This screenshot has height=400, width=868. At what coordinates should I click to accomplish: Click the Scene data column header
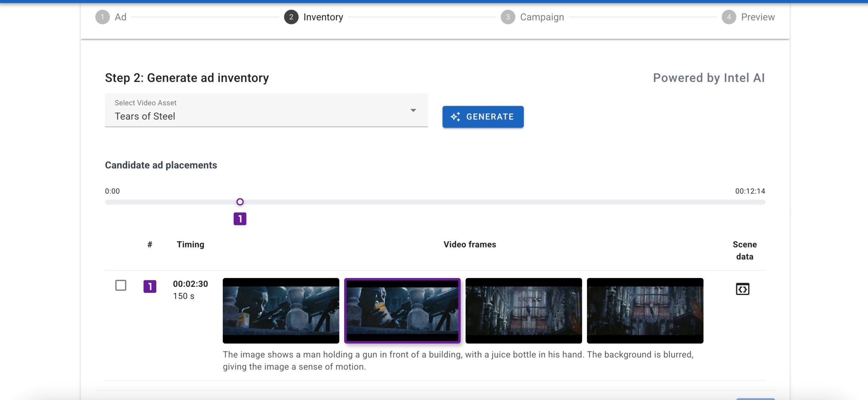(x=745, y=251)
